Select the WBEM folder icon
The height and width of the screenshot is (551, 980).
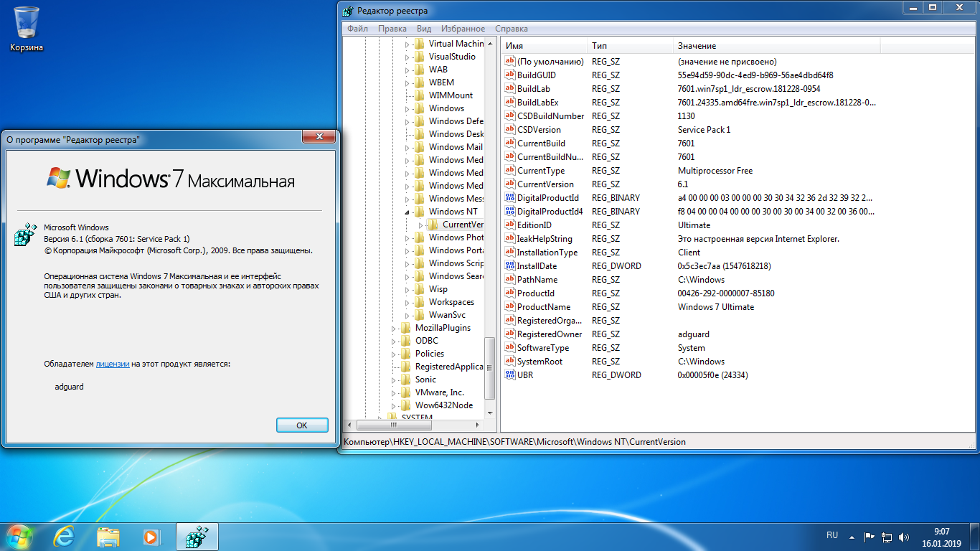click(x=419, y=83)
